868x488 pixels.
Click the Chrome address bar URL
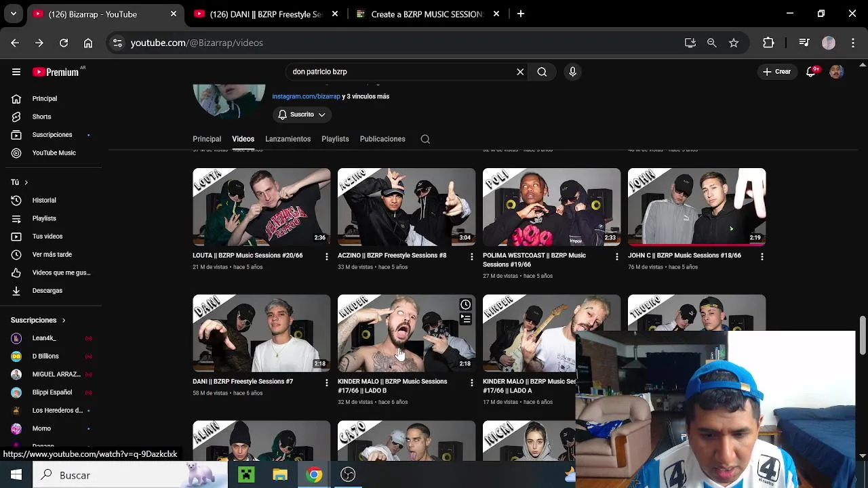coord(197,43)
